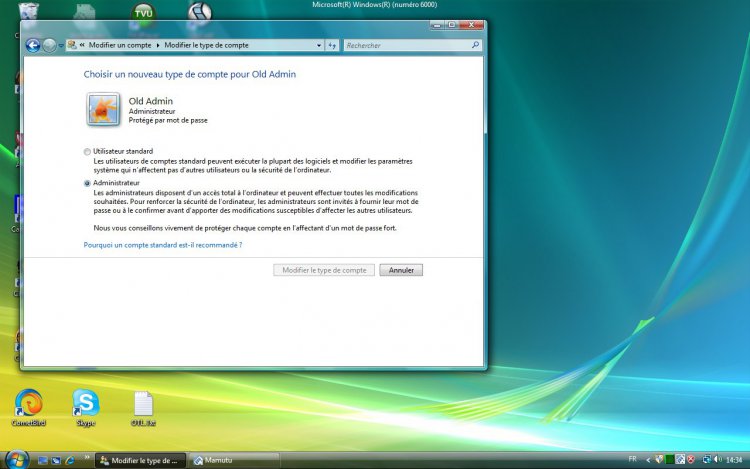
Task: Click the Modifier le type de compte button
Action: 324,270
